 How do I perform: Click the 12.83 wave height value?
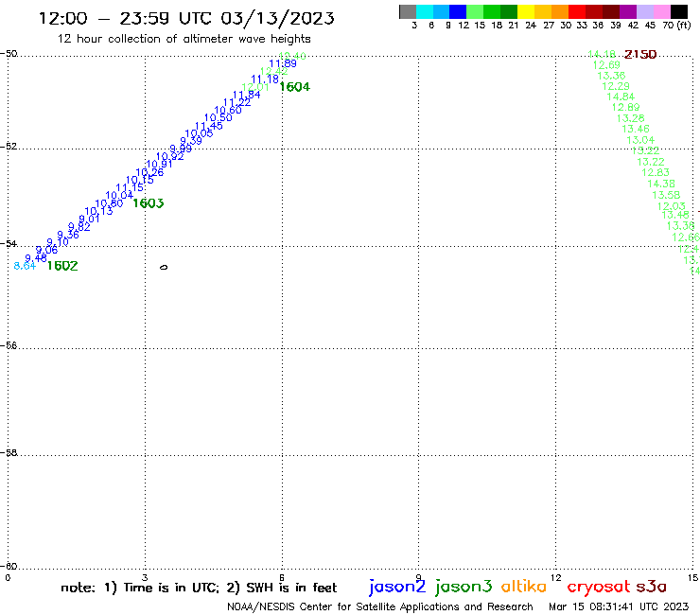[656, 172]
